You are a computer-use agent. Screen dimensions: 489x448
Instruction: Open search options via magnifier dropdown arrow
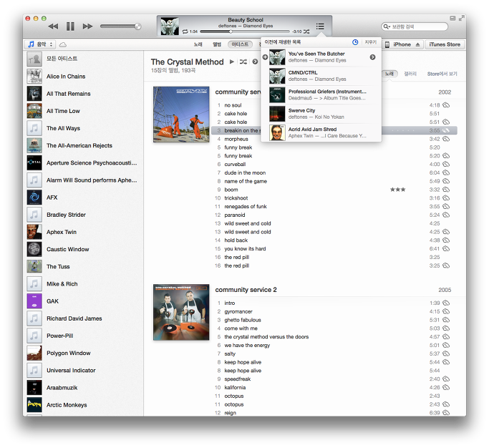[x=387, y=26]
